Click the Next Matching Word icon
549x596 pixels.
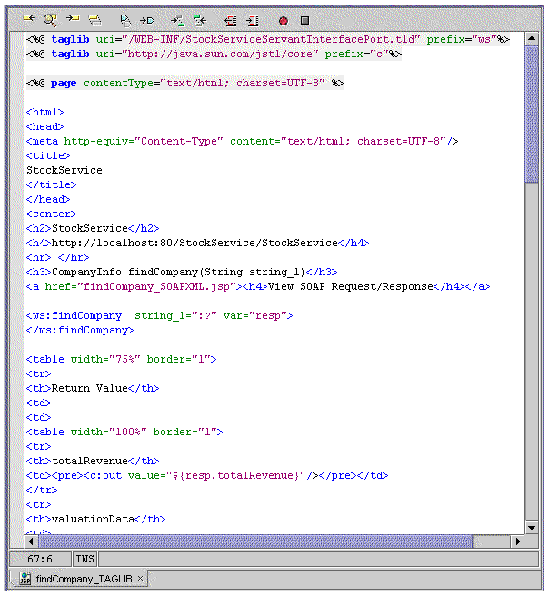tap(200, 20)
